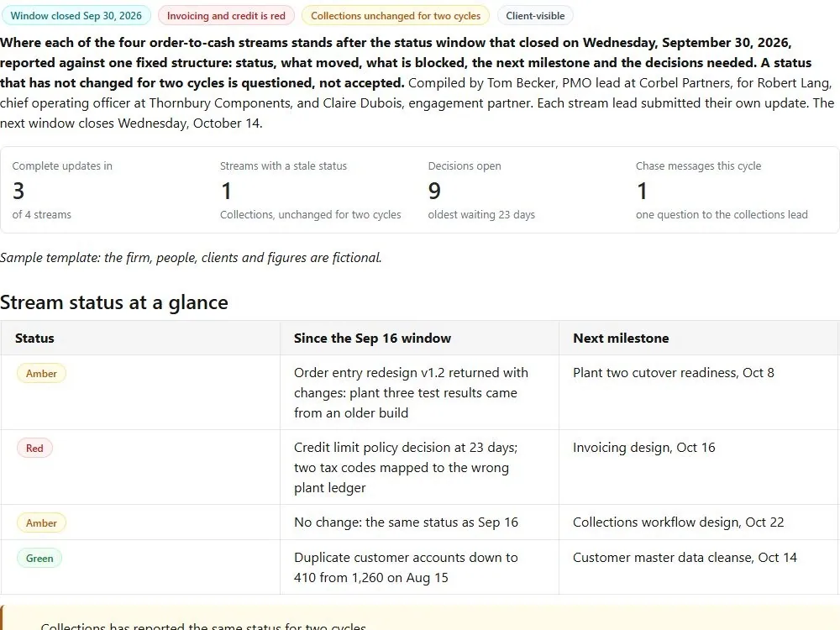Select the Decisions open value 9
Viewport: 840px width, 630px height.
(x=434, y=191)
